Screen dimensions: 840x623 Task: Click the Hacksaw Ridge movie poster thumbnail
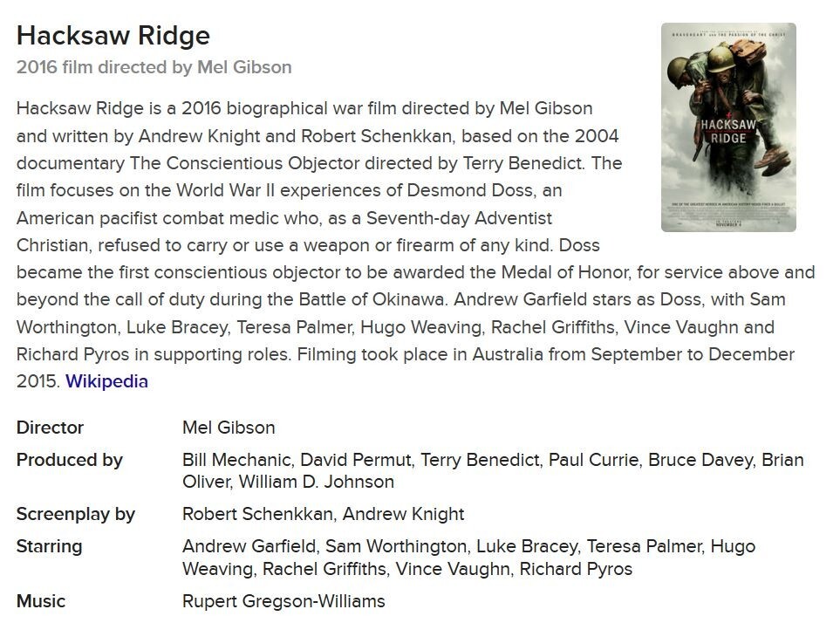coord(728,127)
